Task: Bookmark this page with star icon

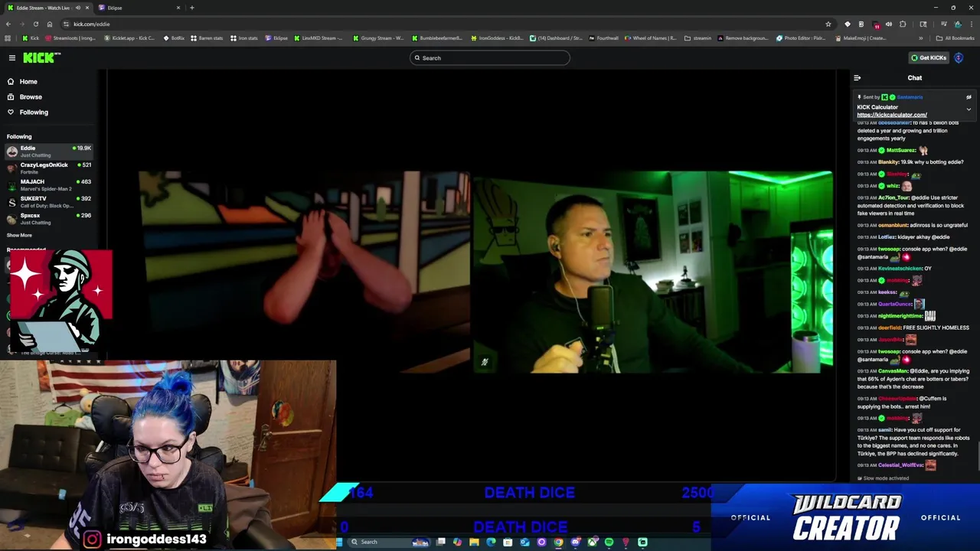Action: click(x=828, y=24)
